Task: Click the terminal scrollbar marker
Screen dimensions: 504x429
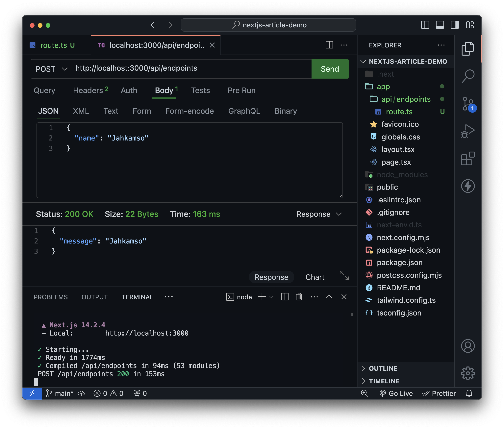Action: (x=352, y=315)
